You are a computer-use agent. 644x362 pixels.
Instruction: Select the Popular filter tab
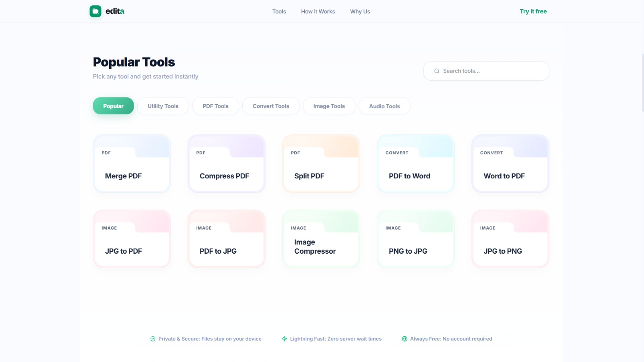click(113, 106)
